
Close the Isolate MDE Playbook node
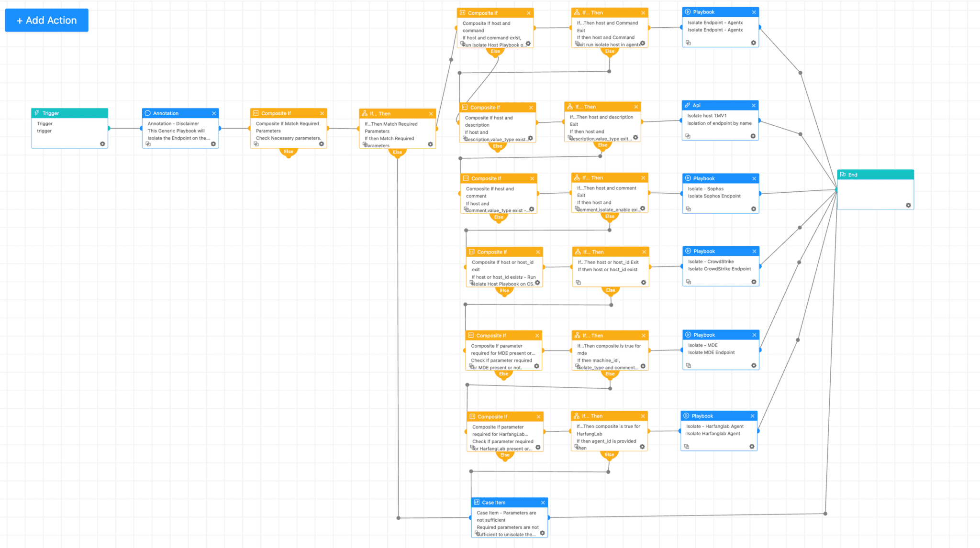(x=754, y=335)
